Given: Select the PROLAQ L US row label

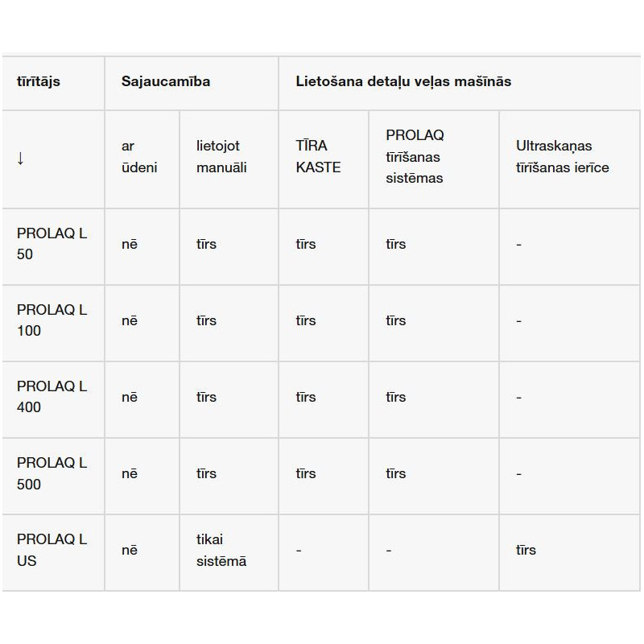Looking at the screenshot, I should [x=52, y=550].
